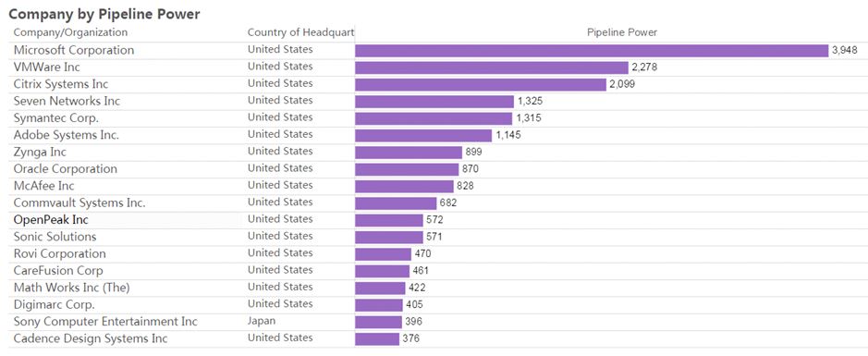The height and width of the screenshot is (356, 868).
Task: Click the Sony Computer Entertainment Inc label
Action: tap(105, 321)
